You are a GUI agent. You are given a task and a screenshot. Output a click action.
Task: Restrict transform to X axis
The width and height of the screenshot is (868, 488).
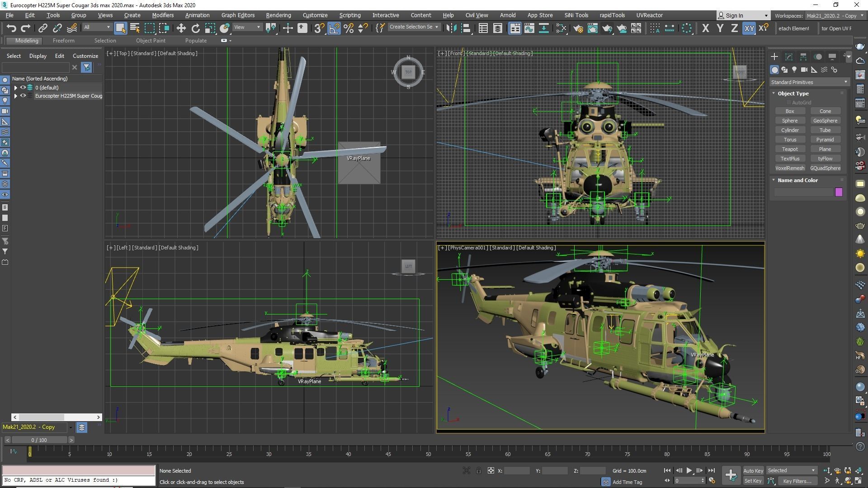pyautogui.click(x=705, y=28)
